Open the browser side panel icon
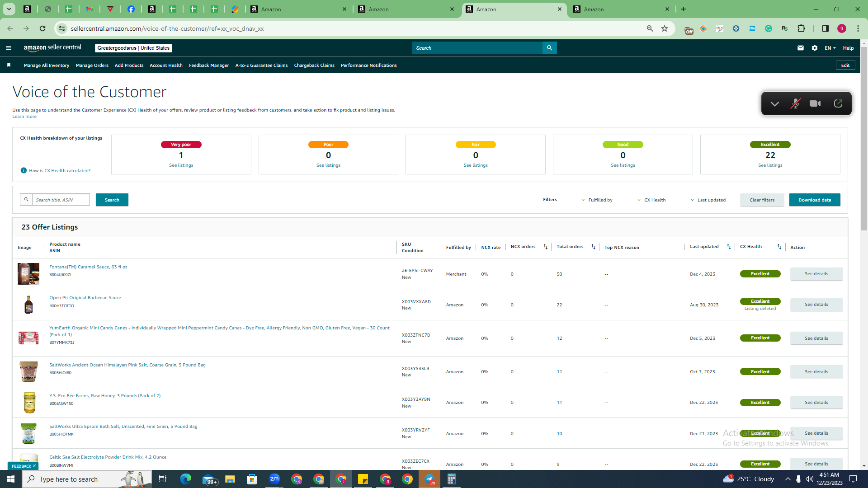The height and width of the screenshot is (488, 868). tap(825, 28)
